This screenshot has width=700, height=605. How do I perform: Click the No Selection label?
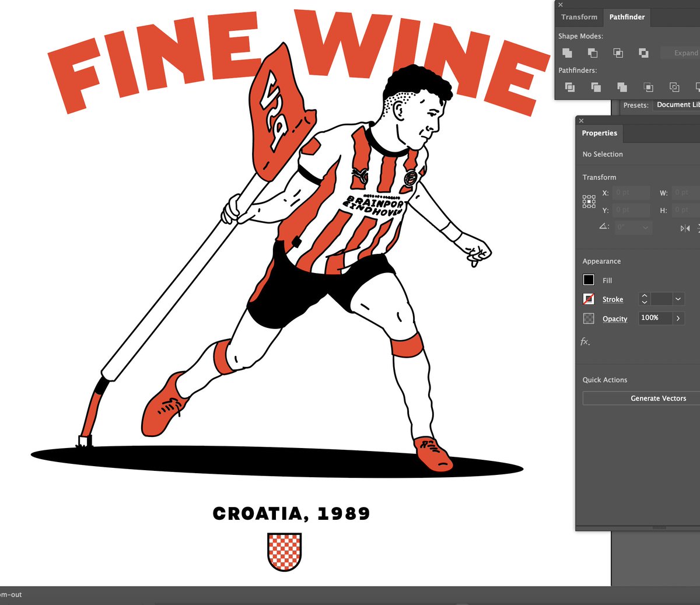(603, 154)
